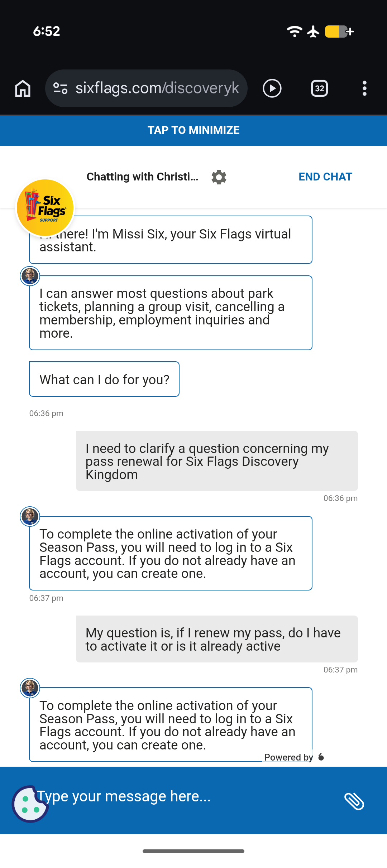Open the chat settings gear icon
This screenshot has height=868, width=387.
pyautogui.click(x=219, y=177)
